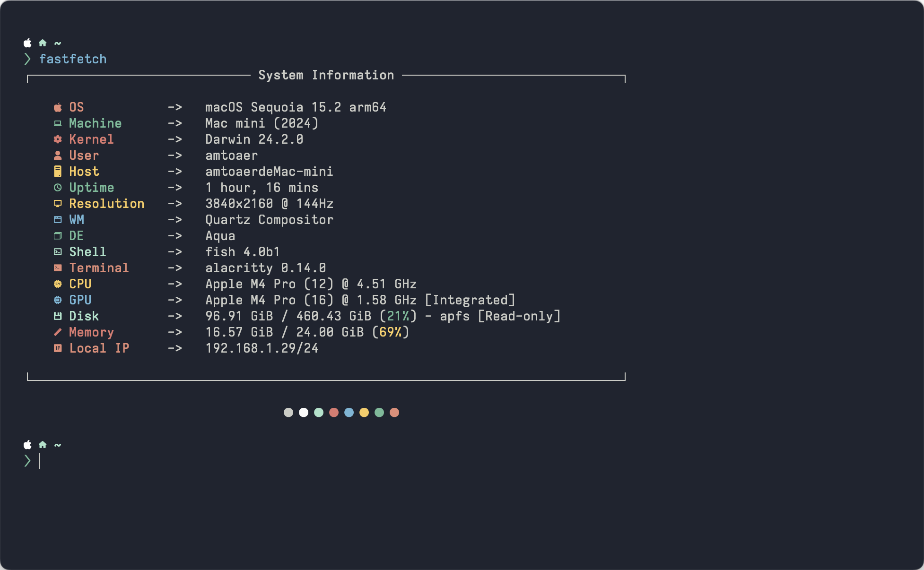The height and width of the screenshot is (570, 924).
Task: Click the IP address 192.168.1.29/24
Action: (262, 348)
